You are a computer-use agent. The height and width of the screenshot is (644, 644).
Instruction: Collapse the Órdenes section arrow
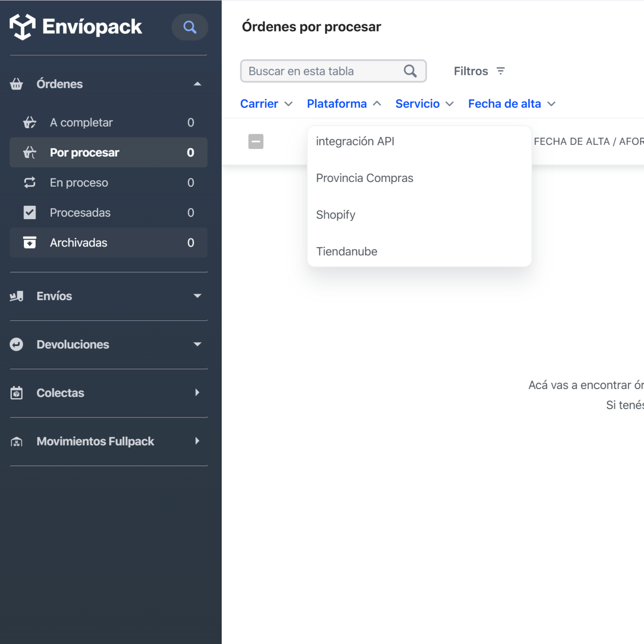click(197, 84)
